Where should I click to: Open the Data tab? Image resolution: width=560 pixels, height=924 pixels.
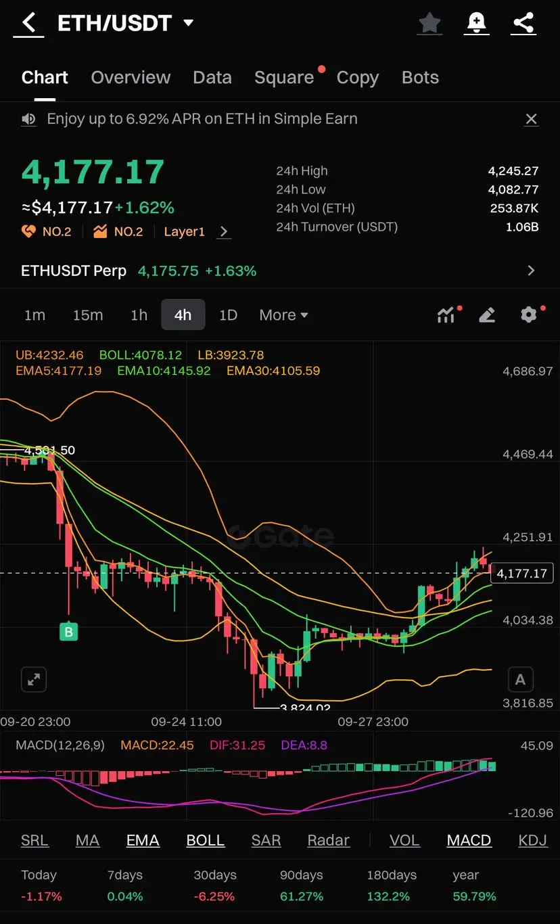click(212, 78)
